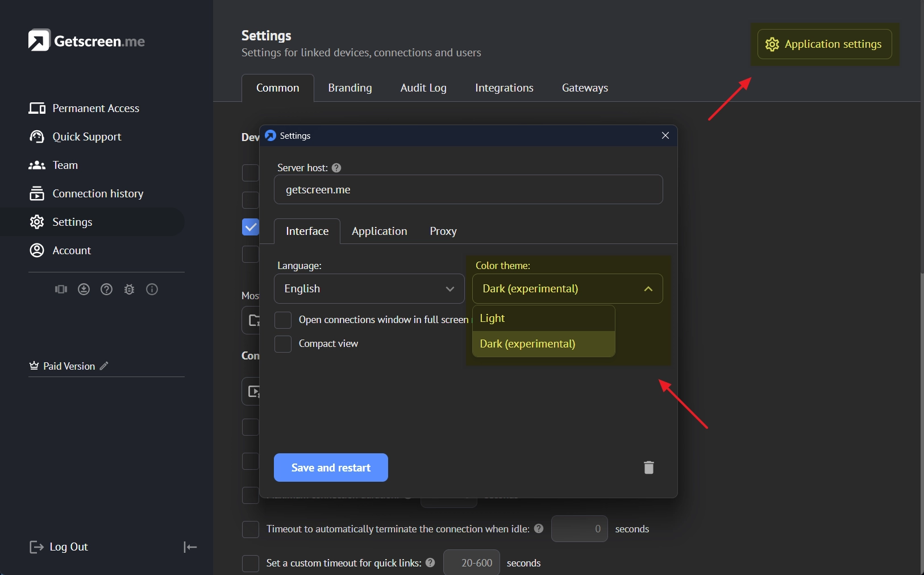Click the Save and restart button

click(x=331, y=468)
